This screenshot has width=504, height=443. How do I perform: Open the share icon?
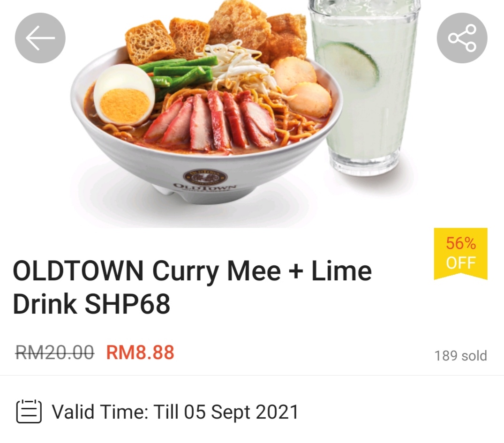462,38
